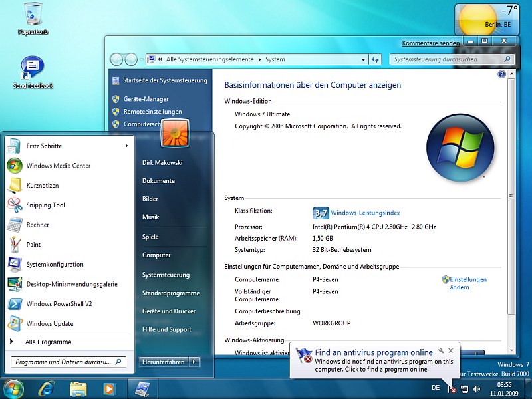Open Bilder library link

[150, 199]
